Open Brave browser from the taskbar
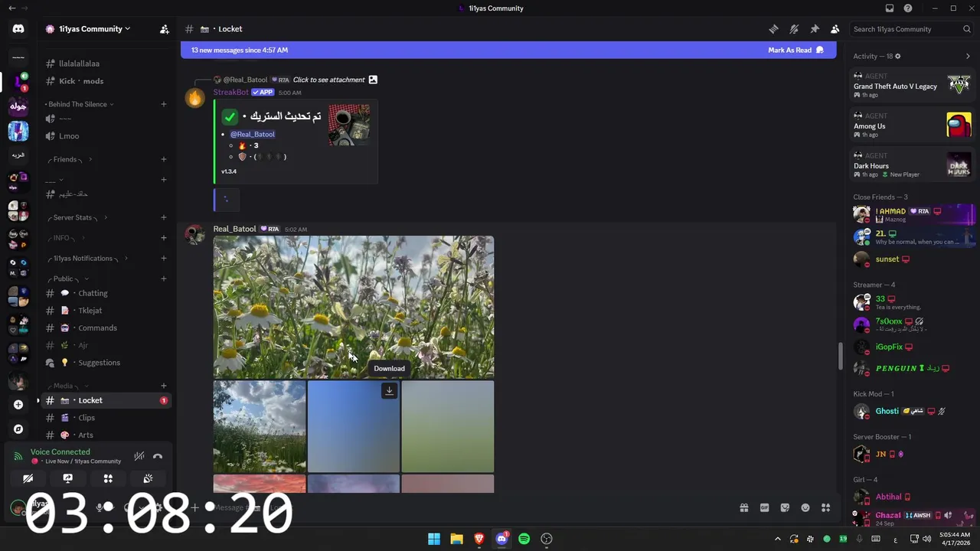 [x=479, y=539]
